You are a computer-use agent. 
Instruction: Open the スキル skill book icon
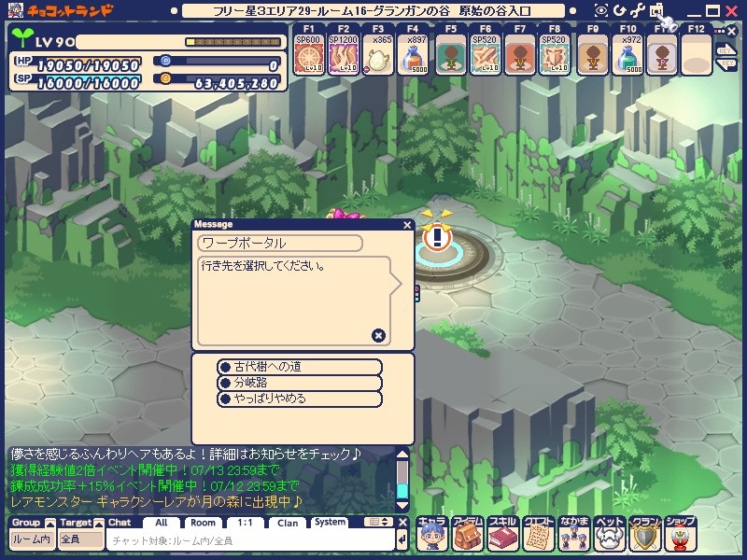click(503, 534)
